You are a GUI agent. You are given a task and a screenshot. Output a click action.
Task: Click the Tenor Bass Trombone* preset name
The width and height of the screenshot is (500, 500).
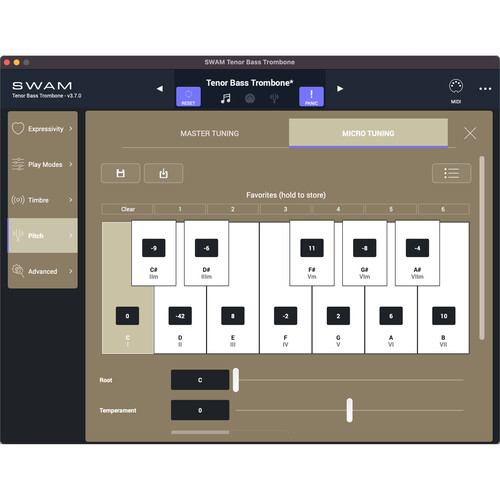(x=249, y=83)
